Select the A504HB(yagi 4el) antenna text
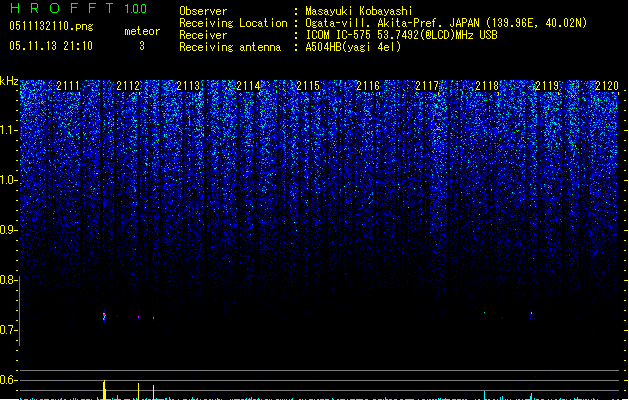Viewport: 629px width, 400px height. tap(353, 47)
